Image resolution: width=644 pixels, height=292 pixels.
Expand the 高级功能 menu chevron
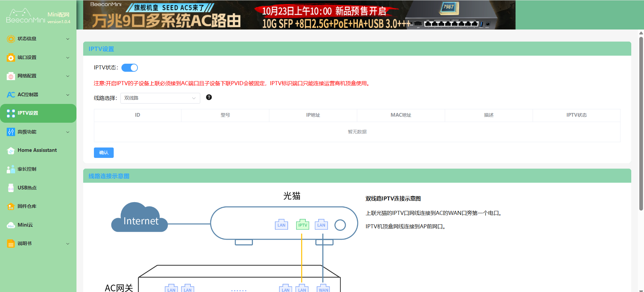pos(68,132)
